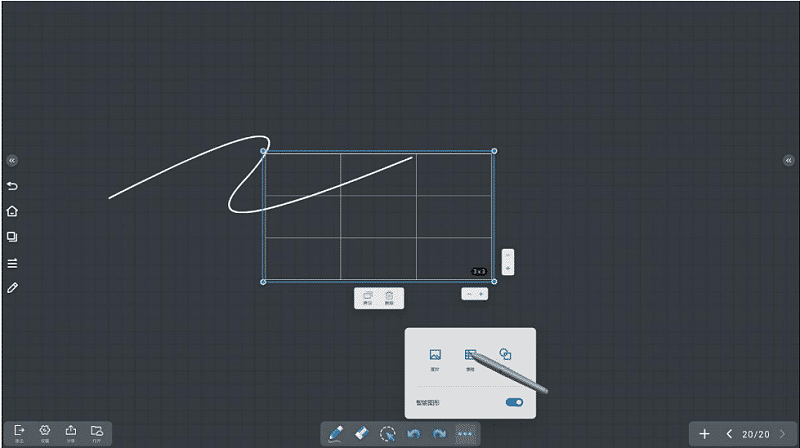
Task: Select the eraser tool
Action: click(362, 434)
